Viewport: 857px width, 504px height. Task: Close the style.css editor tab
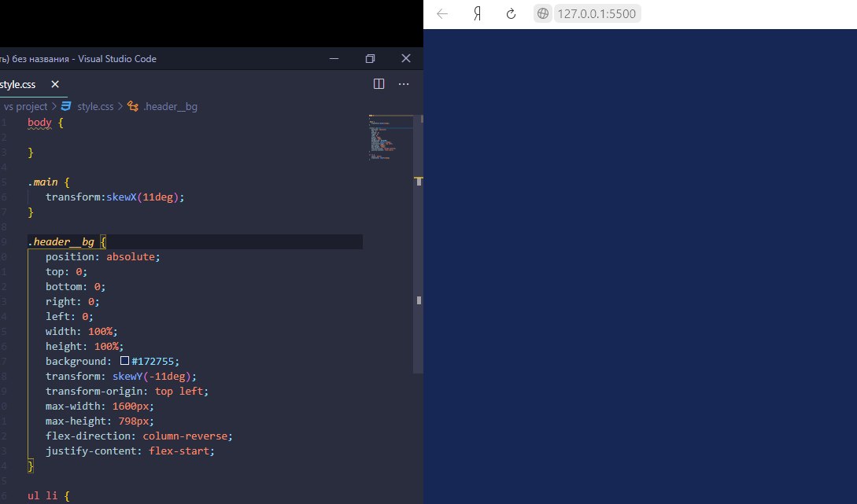point(54,84)
